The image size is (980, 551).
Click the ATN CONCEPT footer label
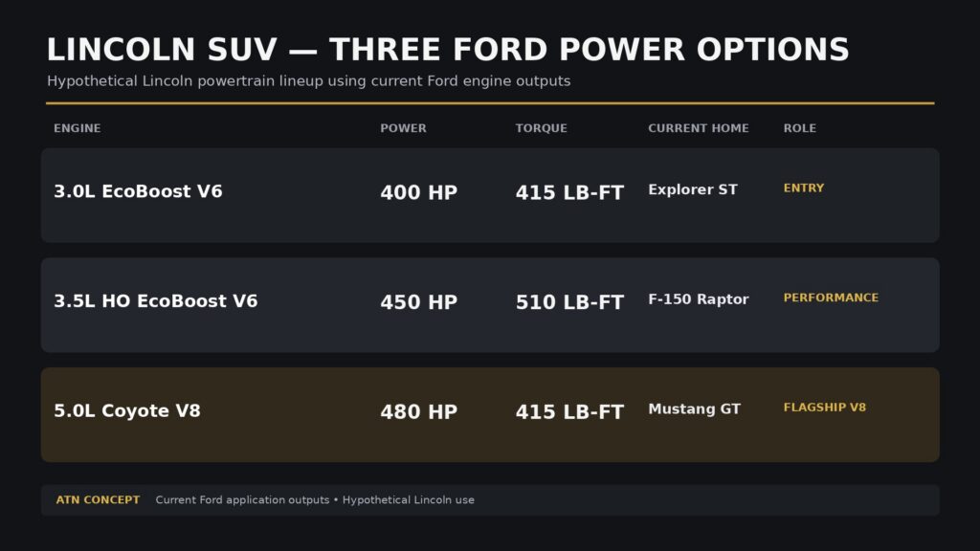coord(98,499)
